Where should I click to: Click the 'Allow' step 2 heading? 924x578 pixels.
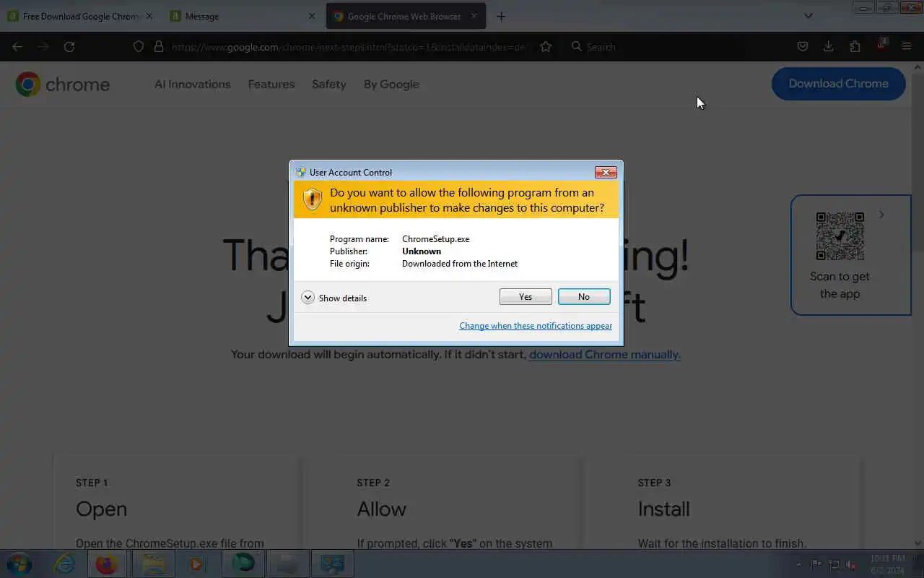tap(381, 509)
